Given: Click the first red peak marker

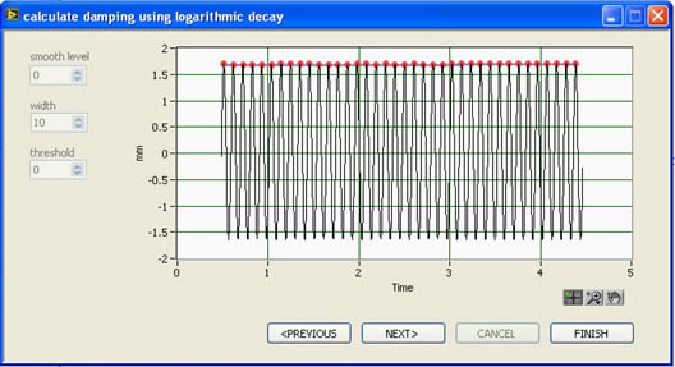Looking at the screenshot, I should pos(223,64).
